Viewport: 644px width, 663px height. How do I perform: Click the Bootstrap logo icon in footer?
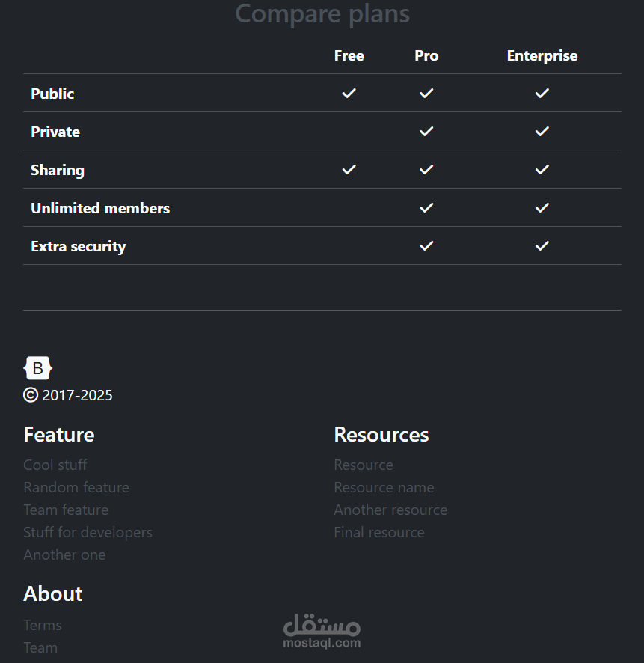(x=37, y=368)
